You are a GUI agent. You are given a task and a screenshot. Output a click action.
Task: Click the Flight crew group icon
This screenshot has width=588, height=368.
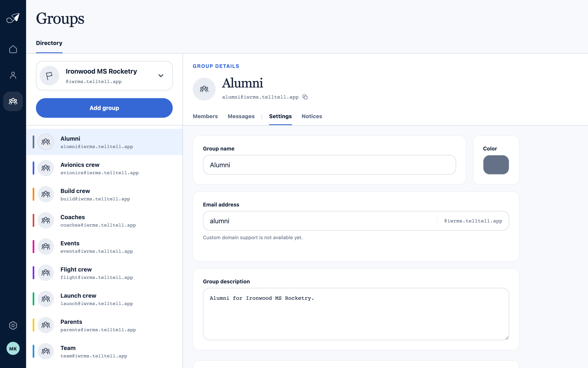[46, 273]
